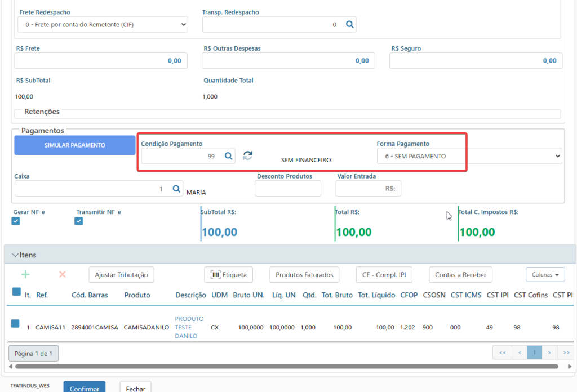The height and width of the screenshot is (392, 577).
Task: Remove the item with the red X icon
Action: (x=62, y=274)
